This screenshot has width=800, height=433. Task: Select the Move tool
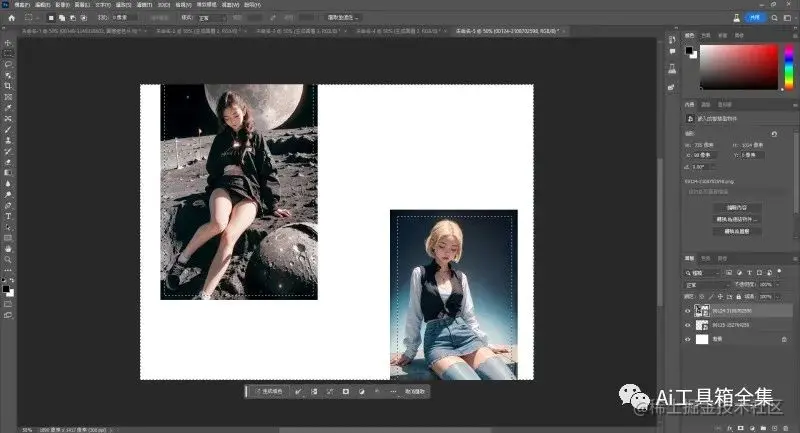tap(8, 43)
